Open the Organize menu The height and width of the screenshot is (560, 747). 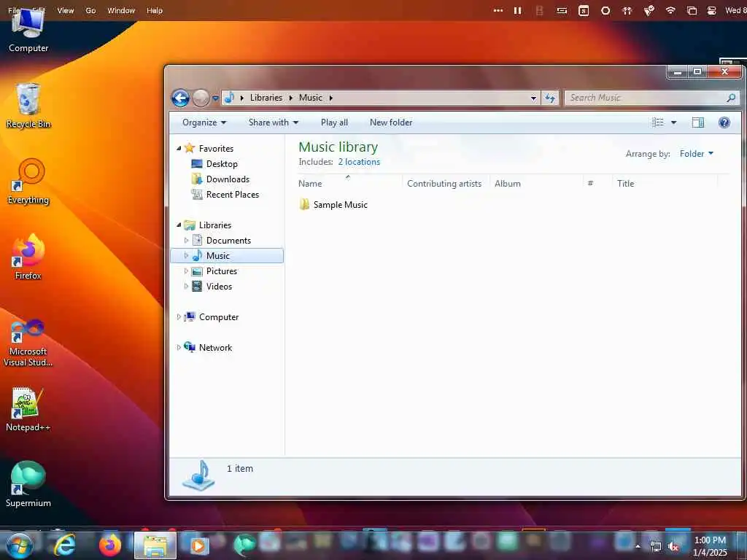(204, 122)
